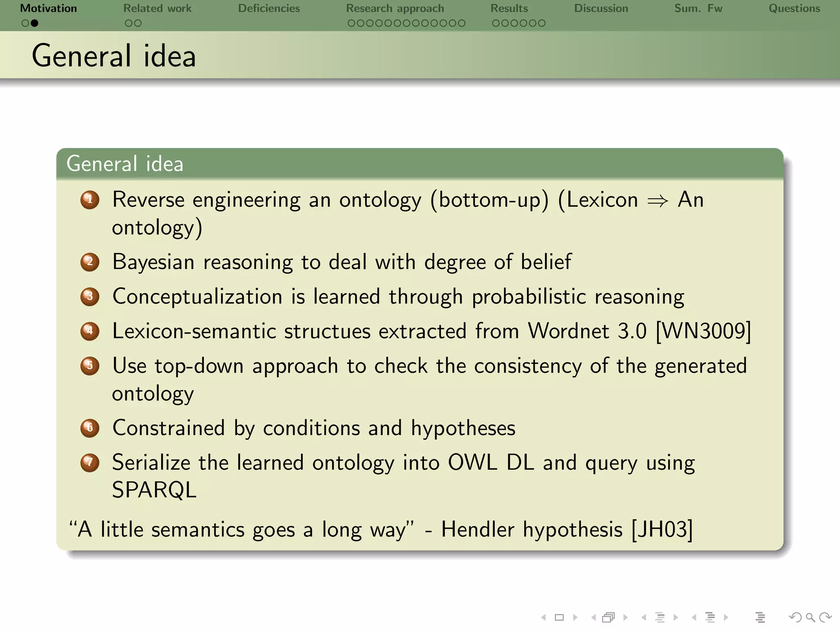The image size is (840, 630).
Task: Jump to the Discussion section
Action: point(601,8)
